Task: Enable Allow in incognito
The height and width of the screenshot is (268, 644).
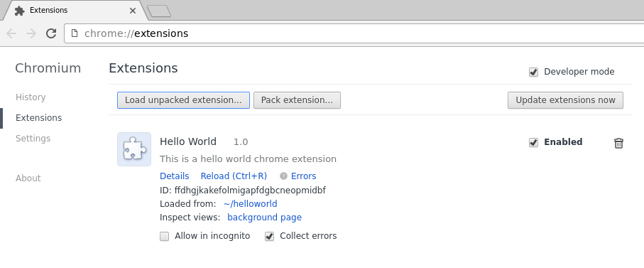Action: (164, 236)
